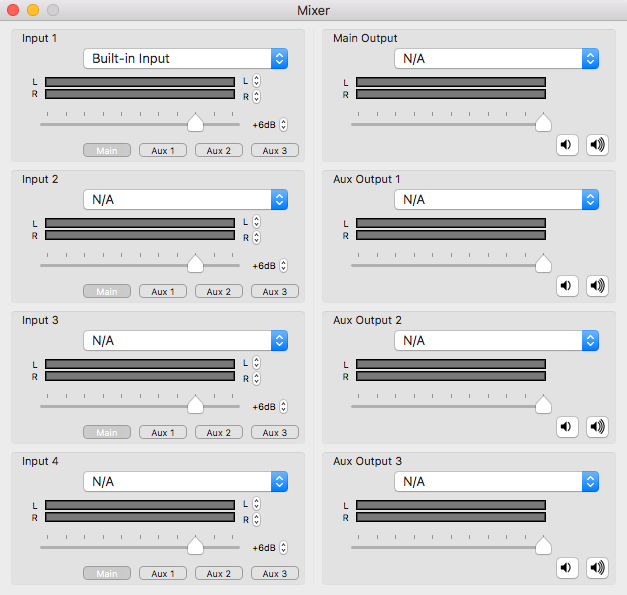Open the Input 1 Built-in Input device dropdown
Screen dimensions: 627x595
click(x=186, y=59)
